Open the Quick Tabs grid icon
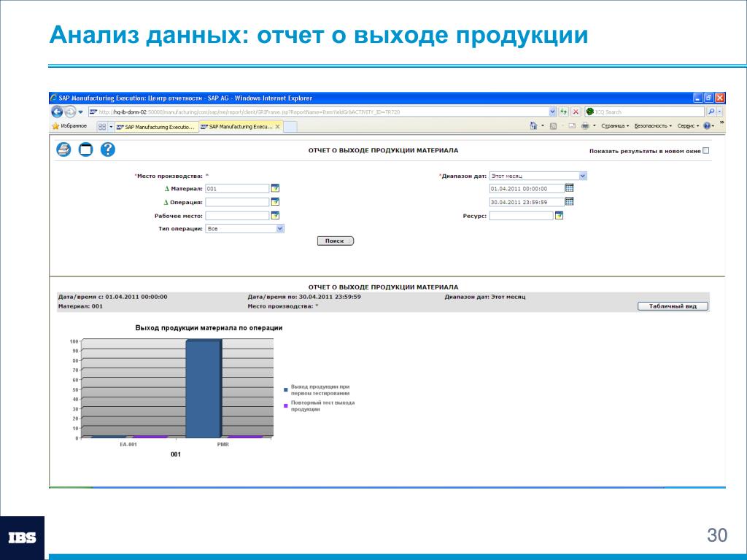 (x=102, y=127)
